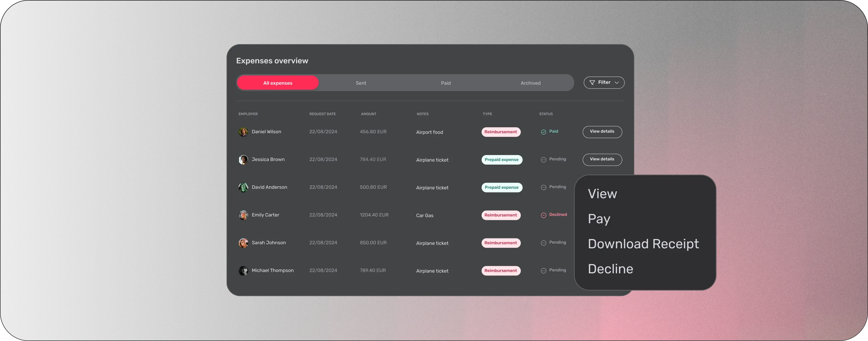
Task: Open the Archived tab
Action: coord(530,83)
